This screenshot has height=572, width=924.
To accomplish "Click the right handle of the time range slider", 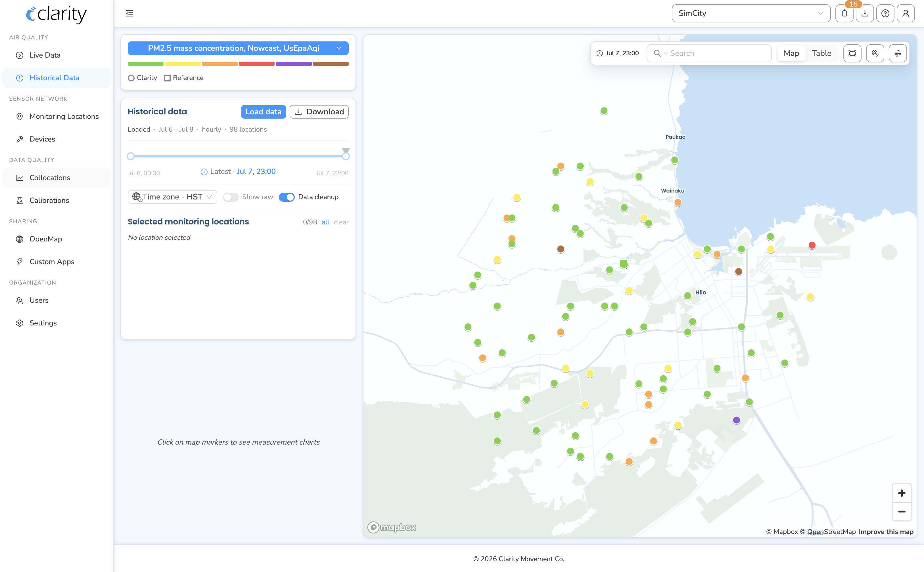I will pos(346,156).
